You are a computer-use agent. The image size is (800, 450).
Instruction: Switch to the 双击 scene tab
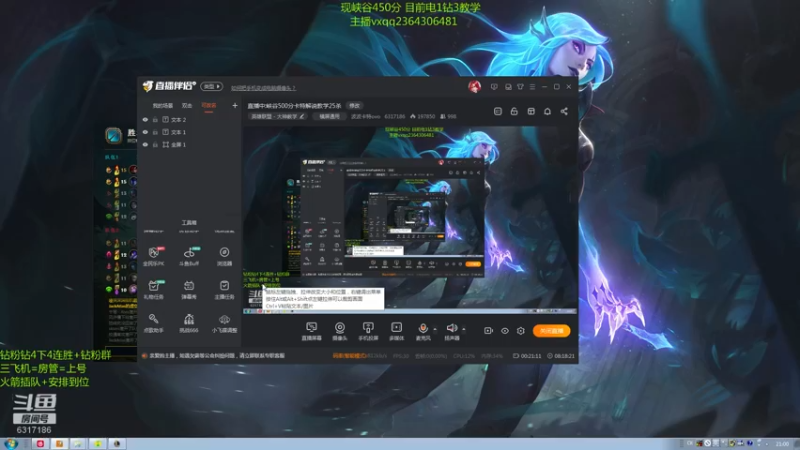click(187, 106)
